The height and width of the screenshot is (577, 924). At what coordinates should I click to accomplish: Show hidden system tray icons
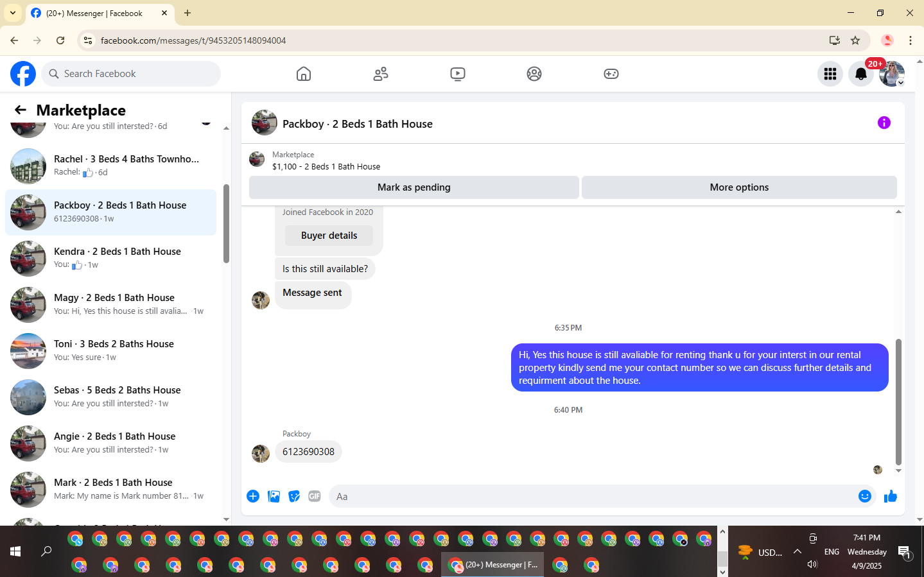coord(798,551)
